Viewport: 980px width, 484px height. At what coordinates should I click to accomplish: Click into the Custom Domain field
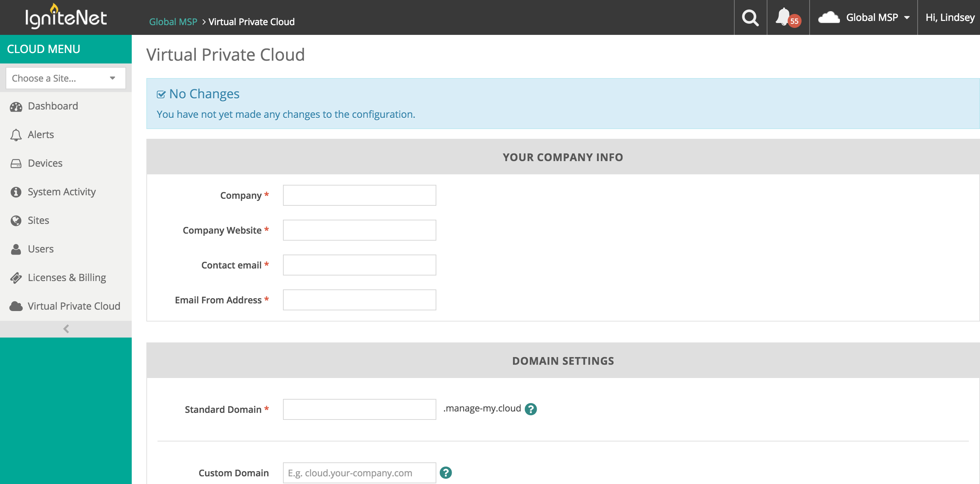click(360, 473)
